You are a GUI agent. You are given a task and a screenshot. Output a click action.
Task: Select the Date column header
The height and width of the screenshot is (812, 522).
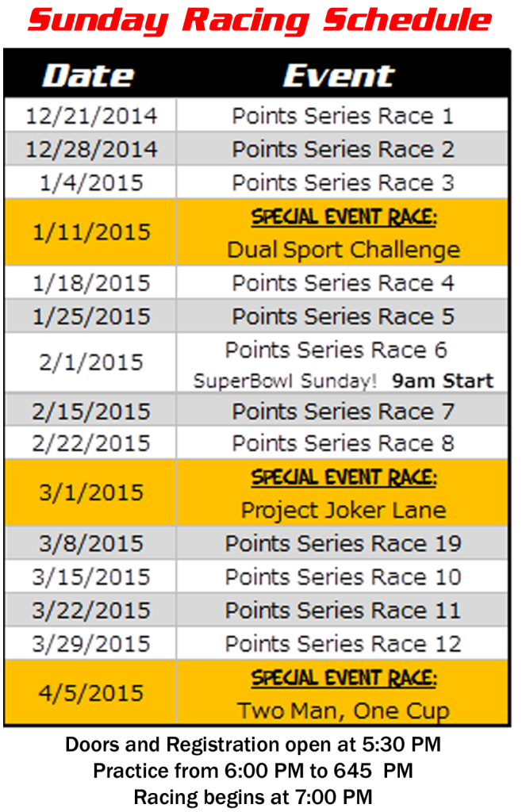pyautogui.click(x=88, y=75)
